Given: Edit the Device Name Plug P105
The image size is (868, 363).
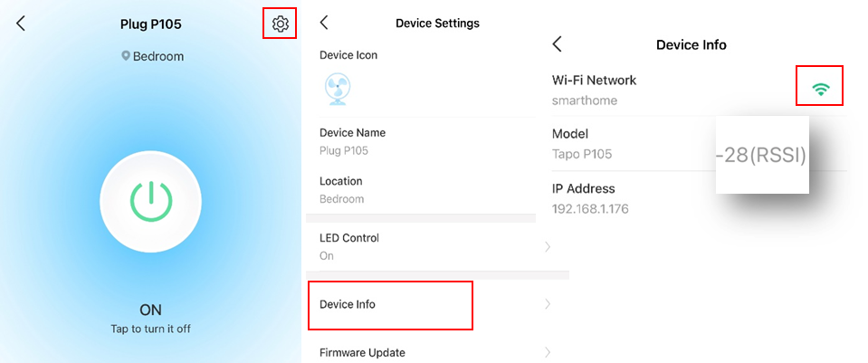Looking at the screenshot, I should (x=421, y=141).
